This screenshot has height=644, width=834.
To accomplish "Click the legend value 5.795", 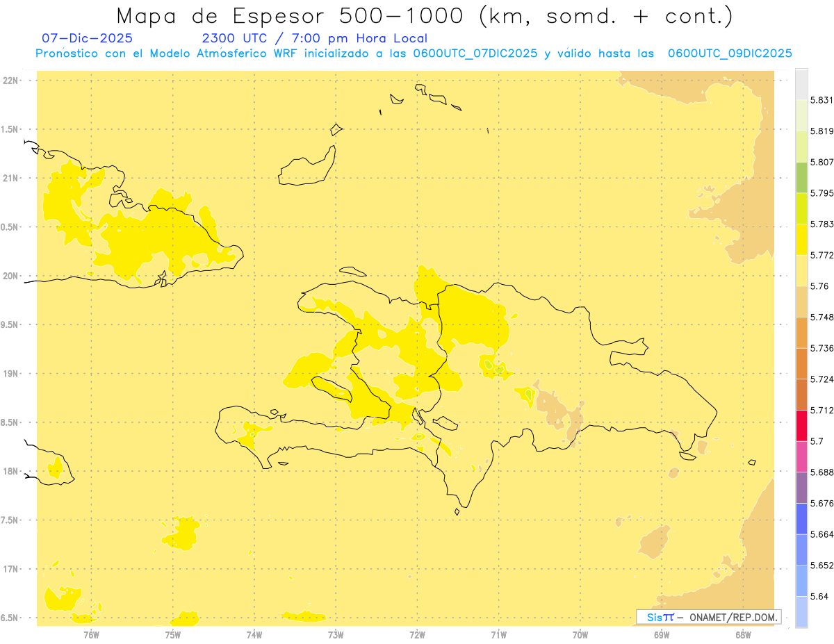I will click(x=822, y=193).
